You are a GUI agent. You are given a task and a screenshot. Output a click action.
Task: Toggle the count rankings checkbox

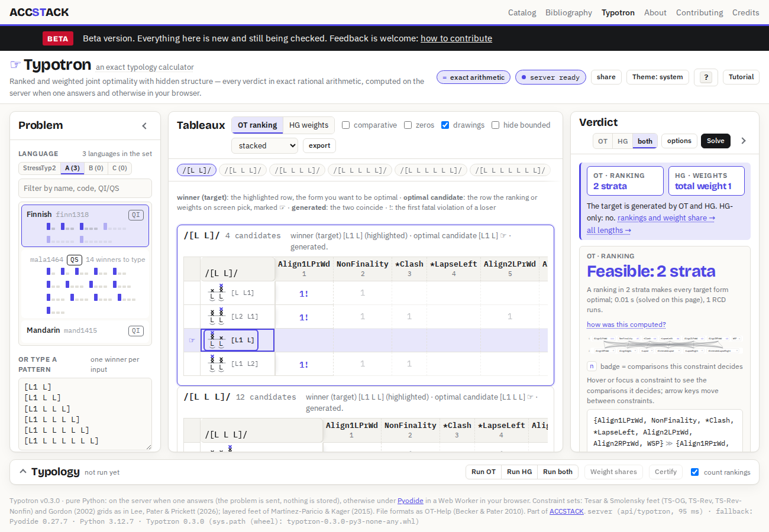[695, 472]
